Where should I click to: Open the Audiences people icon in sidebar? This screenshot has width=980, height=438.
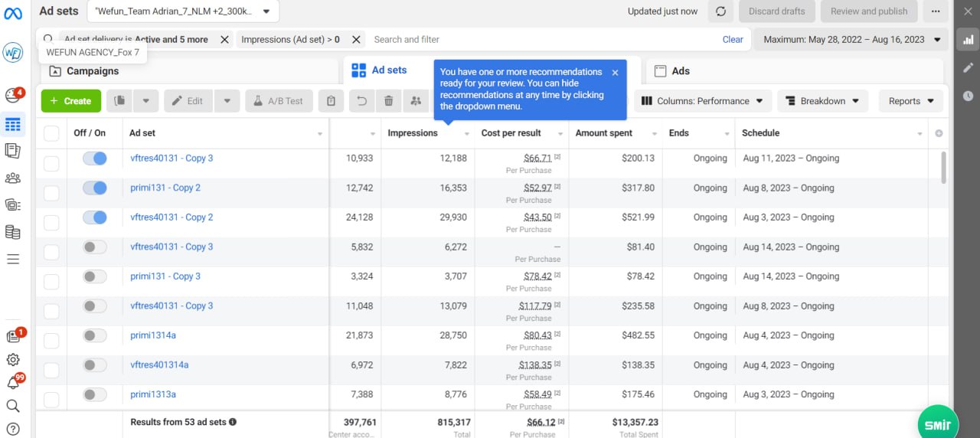tap(13, 178)
